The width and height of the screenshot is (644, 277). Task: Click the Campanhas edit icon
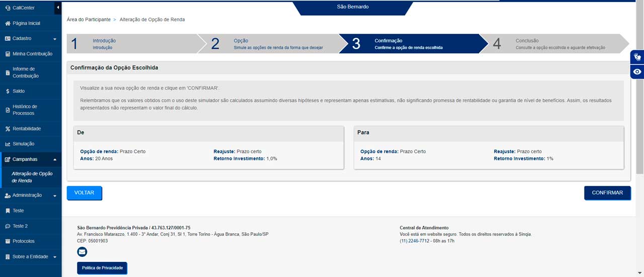pos(8,159)
